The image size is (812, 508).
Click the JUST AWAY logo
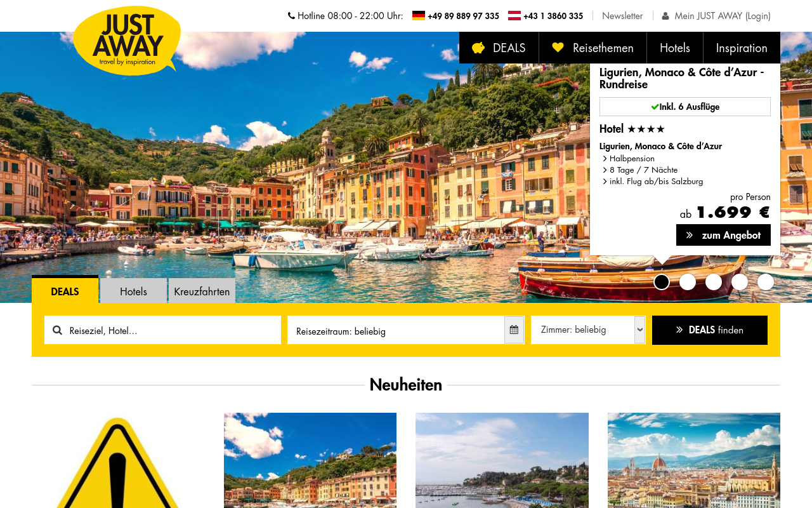(127, 41)
